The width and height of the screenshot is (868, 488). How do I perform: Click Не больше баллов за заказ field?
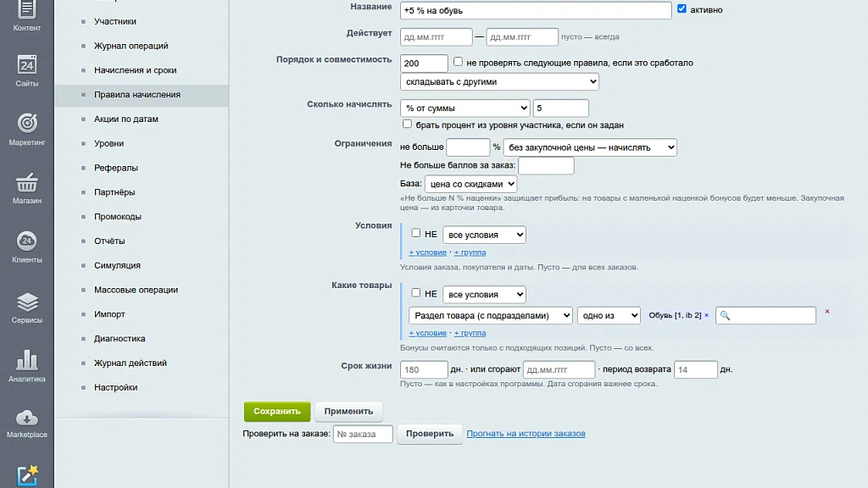coord(546,165)
